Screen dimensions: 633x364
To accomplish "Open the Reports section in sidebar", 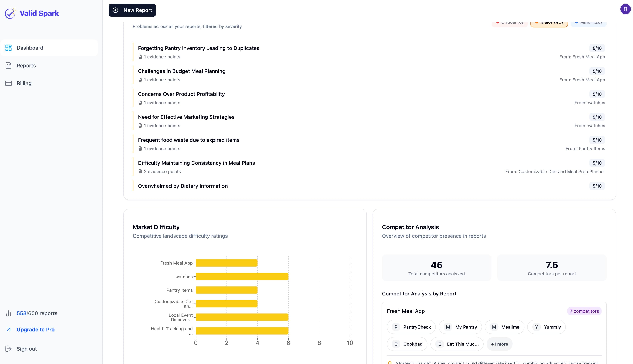I will pos(26,65).
